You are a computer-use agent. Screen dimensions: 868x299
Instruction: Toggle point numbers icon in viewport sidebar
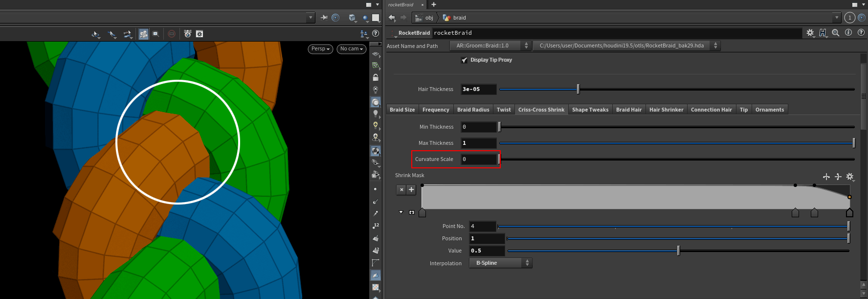point(376,226)
